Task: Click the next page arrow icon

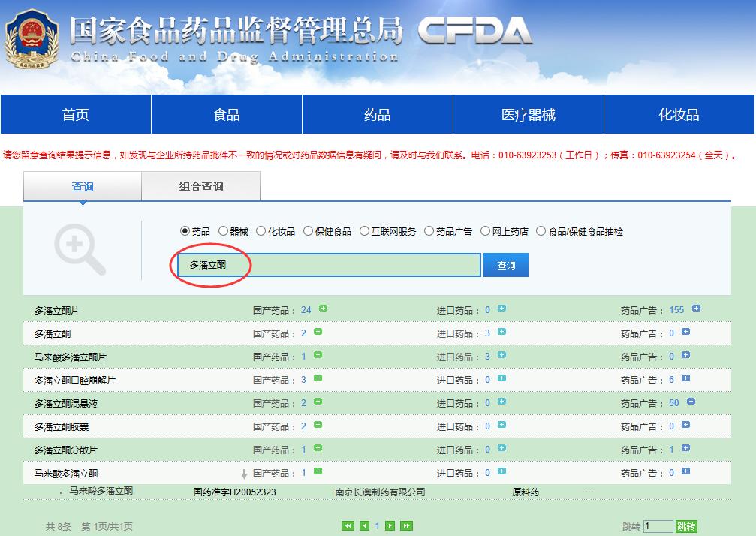Action: coord(390,525)
